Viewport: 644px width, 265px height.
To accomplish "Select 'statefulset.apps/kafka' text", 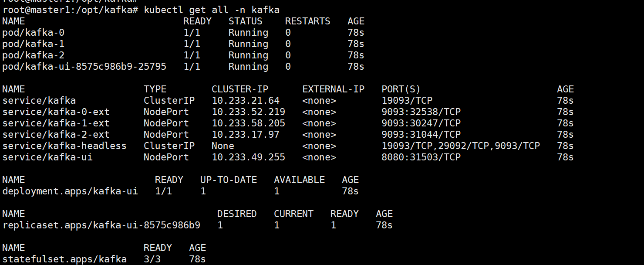I will pos(64,259).
